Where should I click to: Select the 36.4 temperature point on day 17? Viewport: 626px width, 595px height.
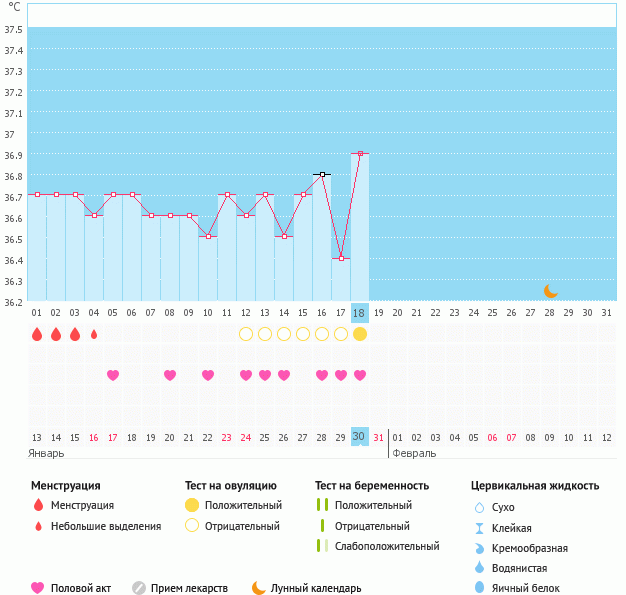[x=341, y=259]
